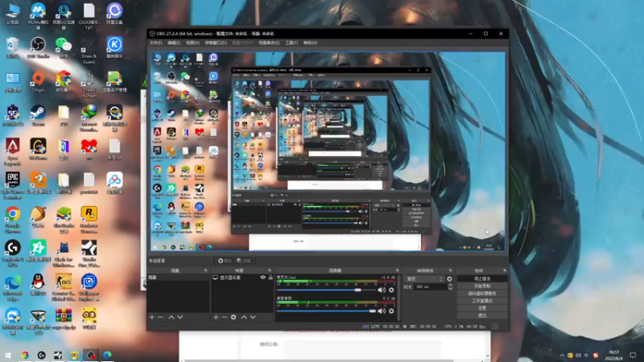Image resolution: width=644 pixels, height=362 pixels.
Task: Click the 停止推流 stop streaming button
Action: [x=482, y=278]
